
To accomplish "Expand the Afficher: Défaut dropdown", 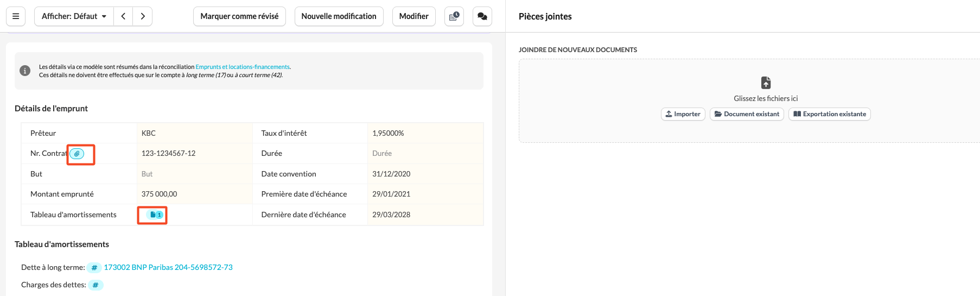I will [x=74, y=16].
